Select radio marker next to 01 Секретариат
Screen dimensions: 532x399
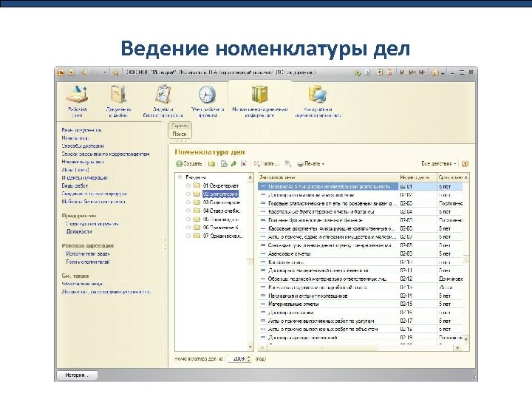188,185
